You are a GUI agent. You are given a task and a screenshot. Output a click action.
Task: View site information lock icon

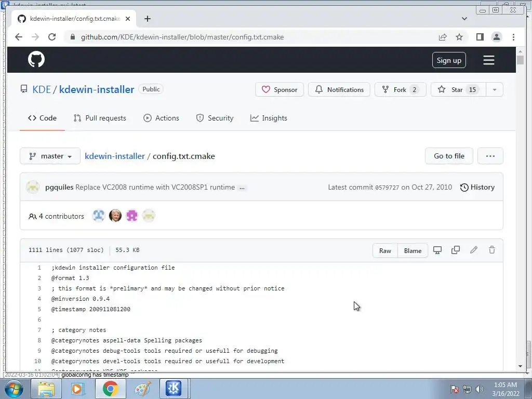pyautogui.click(x=72, y=37)
